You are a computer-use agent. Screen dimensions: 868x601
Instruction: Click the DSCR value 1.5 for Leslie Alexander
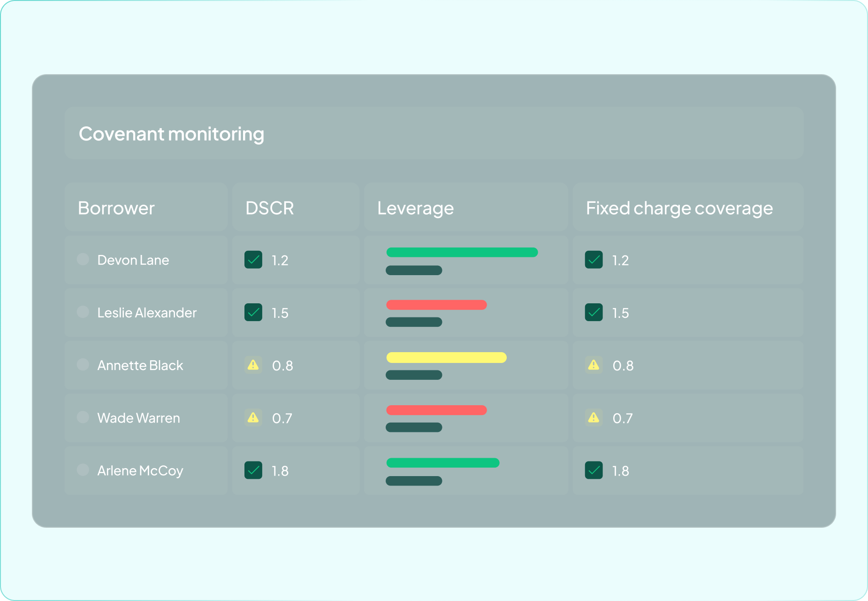(x=280, y=313)
